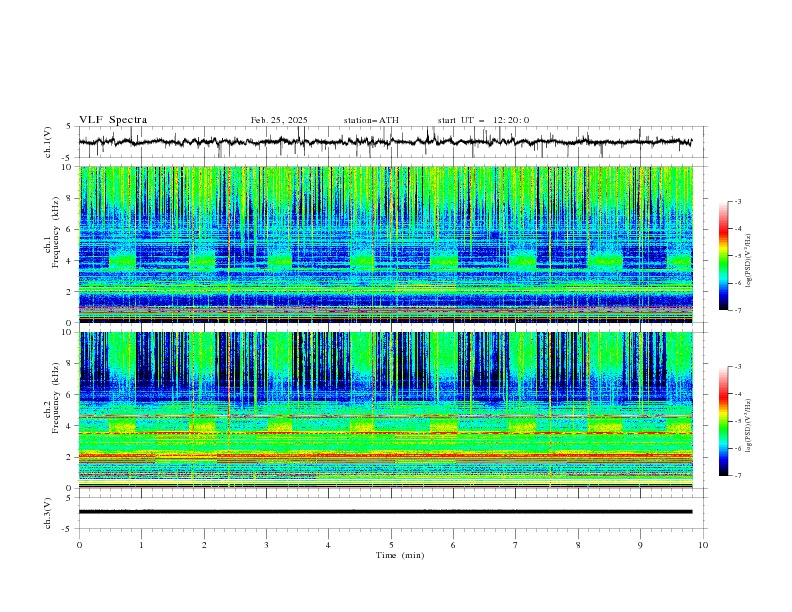
Task: Click the "ch.1(V)" waveform axis label
Action: pos(48,142)
